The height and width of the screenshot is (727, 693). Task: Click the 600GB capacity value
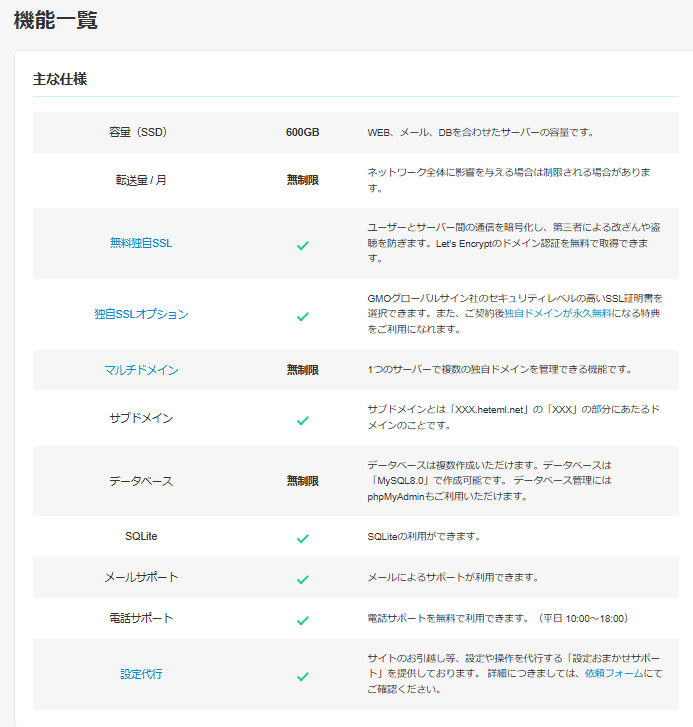(302, 132)
